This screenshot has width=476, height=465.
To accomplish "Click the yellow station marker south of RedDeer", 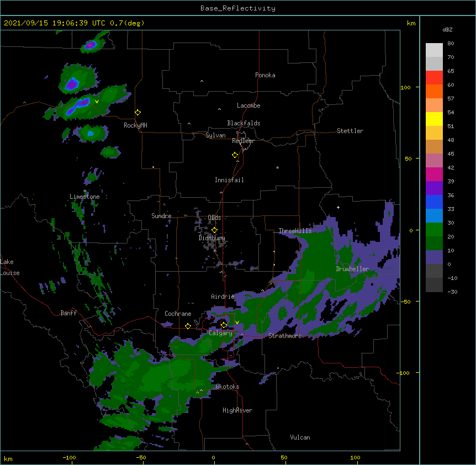I will tap(235, 155).
